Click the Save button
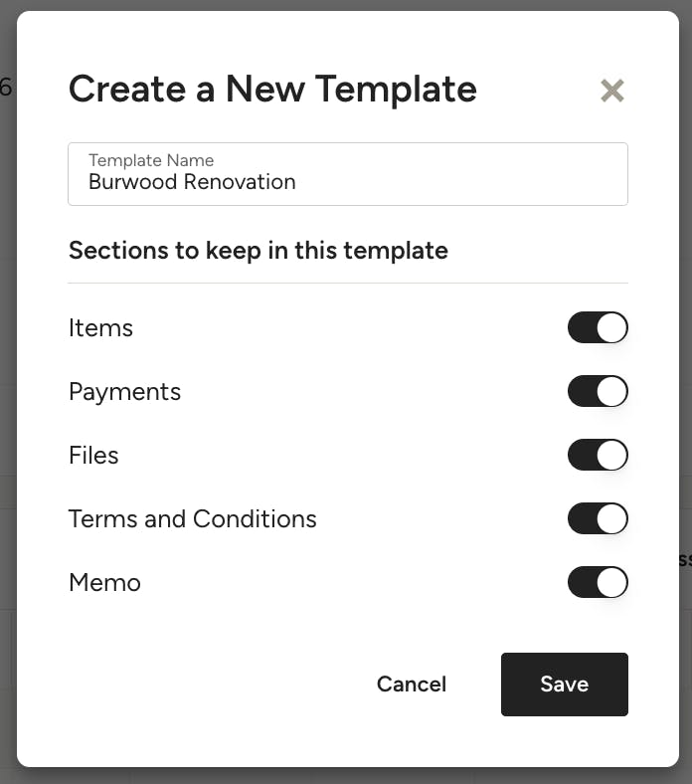Screen dimensions: 692x784 [x=564, y=685]
